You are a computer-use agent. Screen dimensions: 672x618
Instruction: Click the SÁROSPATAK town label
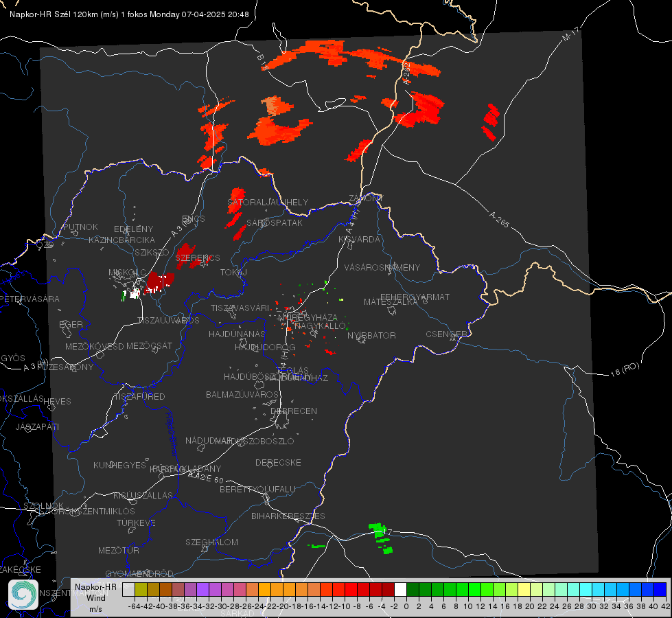[x=275, y=223]
